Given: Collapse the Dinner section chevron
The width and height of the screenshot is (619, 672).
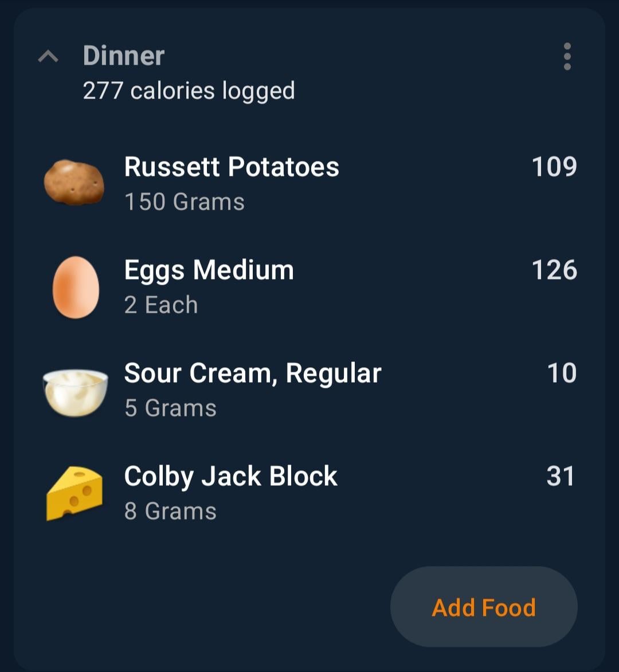Looking at the screenshot, I should pos(48,56).
